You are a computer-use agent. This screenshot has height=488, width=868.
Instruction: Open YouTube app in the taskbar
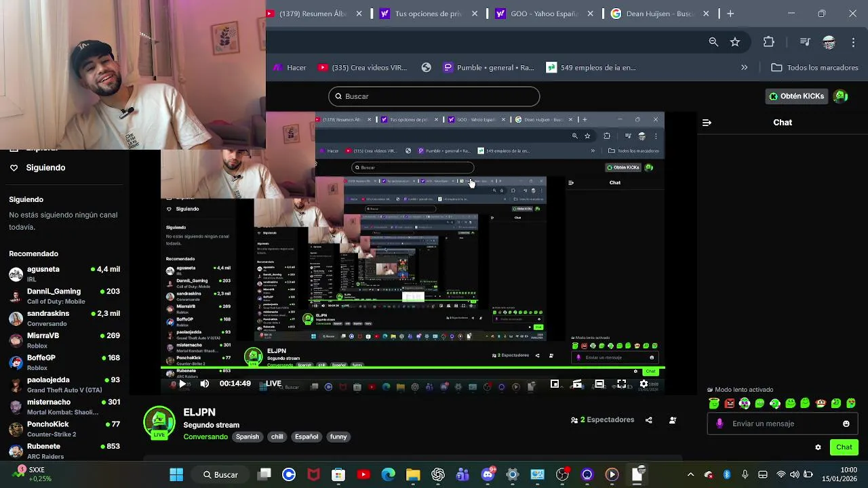coord(363,475)
